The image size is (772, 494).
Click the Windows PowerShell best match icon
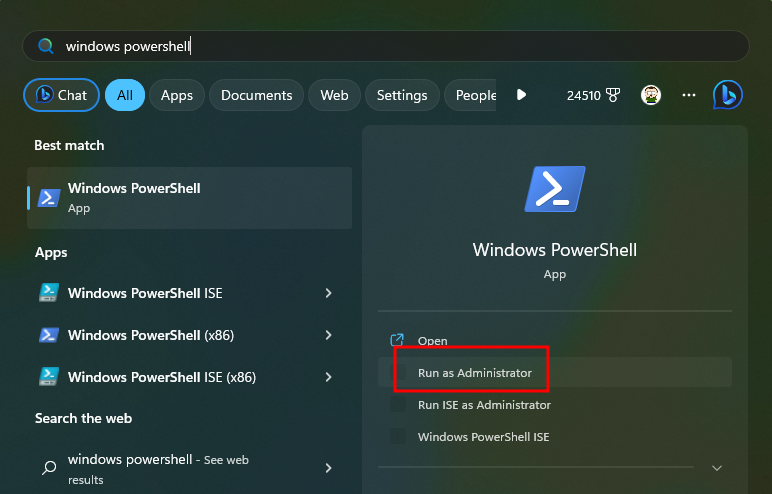point(49,198)
